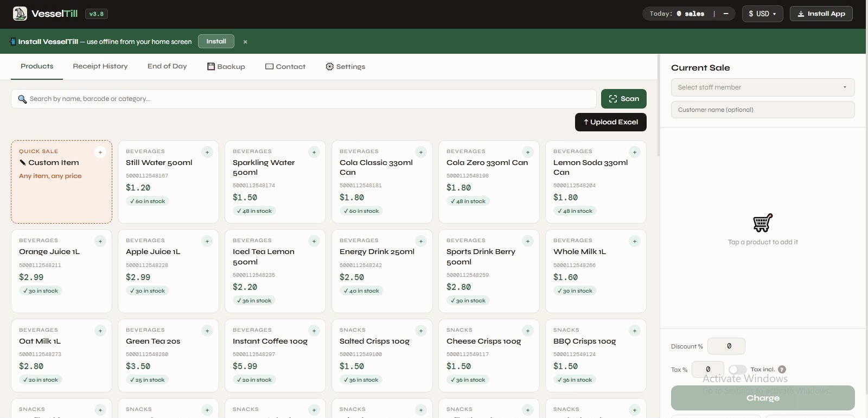The height and width of the screenshot is (418, 868).
Task: Click plus icon on Custom Item card
Action: pyautogui.click(x=100, y=152)
